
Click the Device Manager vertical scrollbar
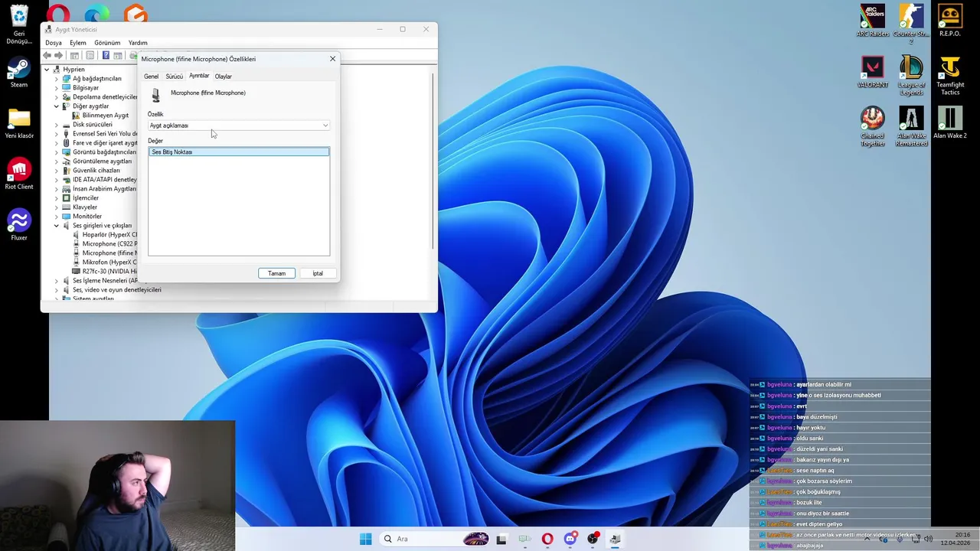point(433,161)
